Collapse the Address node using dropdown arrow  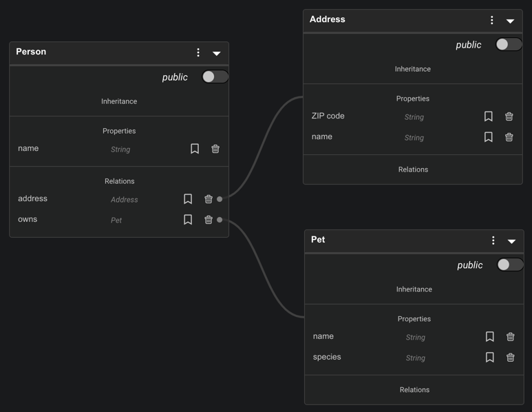(x=511, y=21)
